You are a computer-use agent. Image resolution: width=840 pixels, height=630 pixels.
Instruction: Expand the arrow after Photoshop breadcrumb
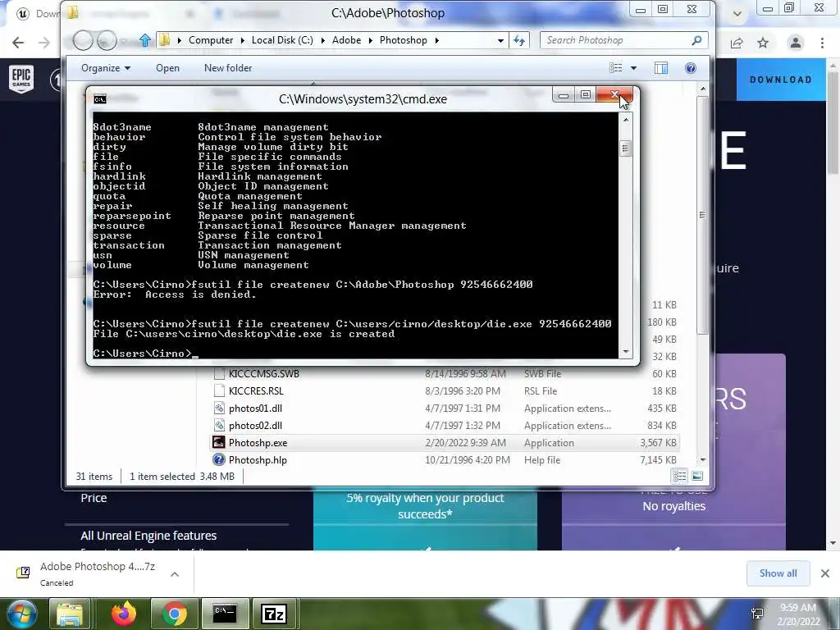point(437,40)
